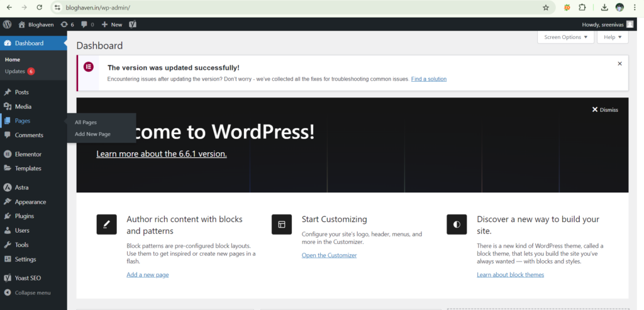Image resolution: width=644 pixels, height=310 pixels.
Task: Click the Settings sliders icon
Action: point(8,259)
